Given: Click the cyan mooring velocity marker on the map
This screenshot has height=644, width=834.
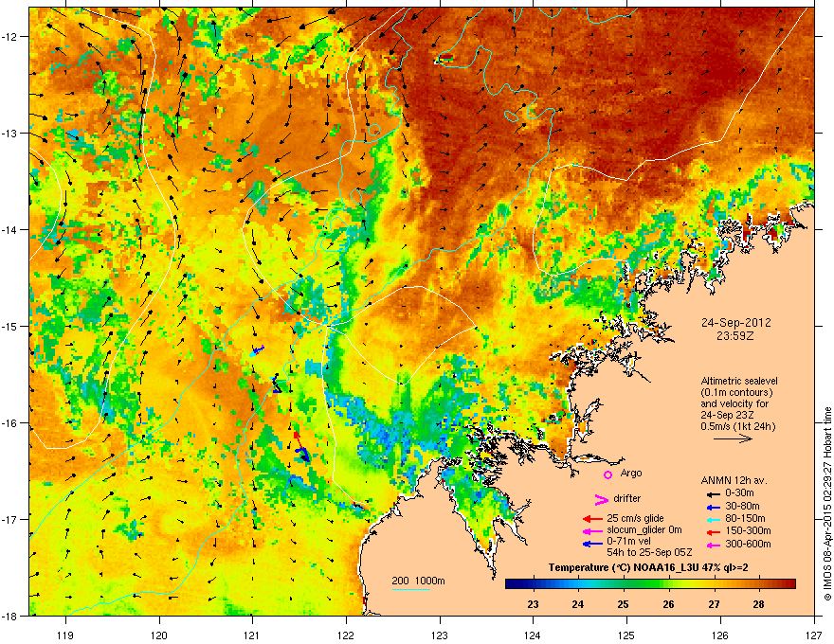Looking at the screenshot, I should tap(255, 353).
